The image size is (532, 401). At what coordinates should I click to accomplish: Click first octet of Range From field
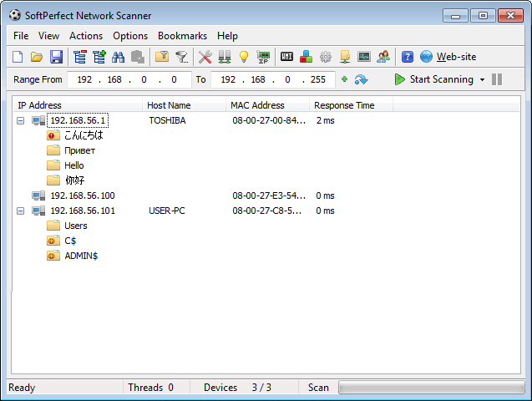coord(84,79)
